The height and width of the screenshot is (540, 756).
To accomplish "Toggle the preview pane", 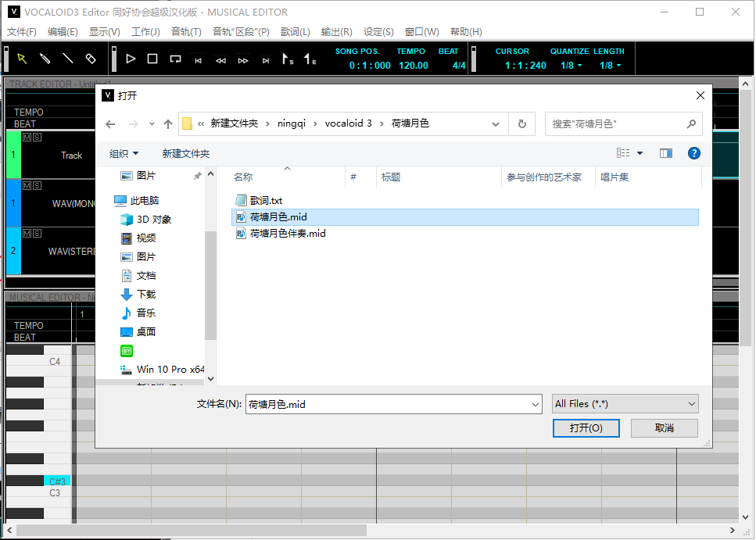I will (x=666, y=153).
